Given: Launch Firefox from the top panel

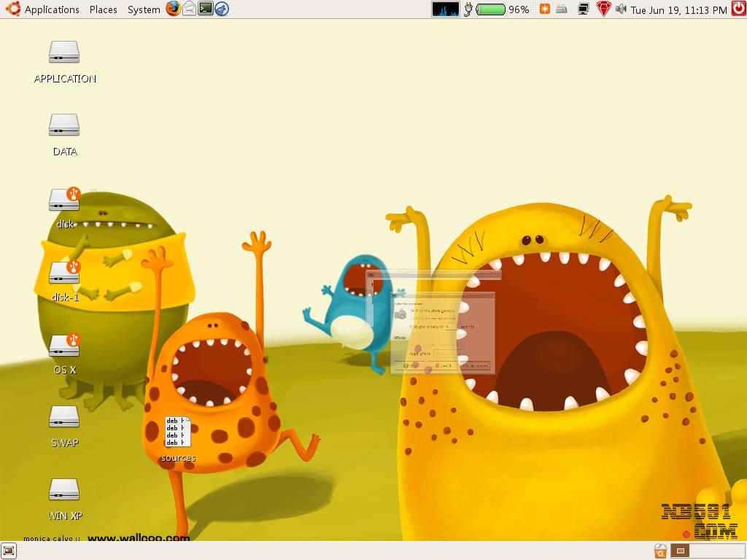Looking at the screenshot, I should tap(173, 9).
